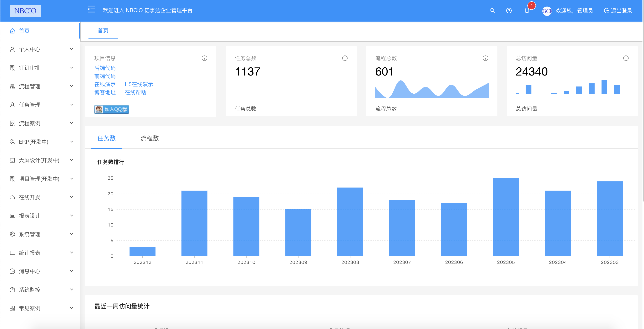The width and height of the screenshot is (644, 329).
Task: Click the 202312 bar in task chart
Action: coord(143,251)
